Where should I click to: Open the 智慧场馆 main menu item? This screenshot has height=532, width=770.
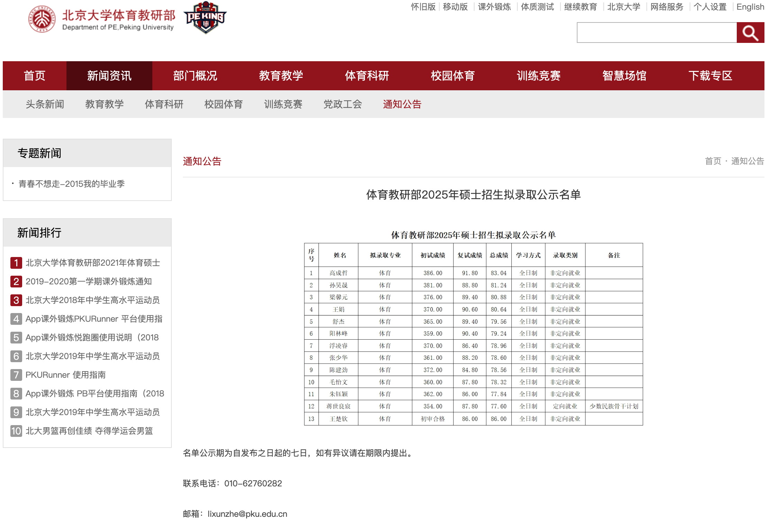pos(624,76)
